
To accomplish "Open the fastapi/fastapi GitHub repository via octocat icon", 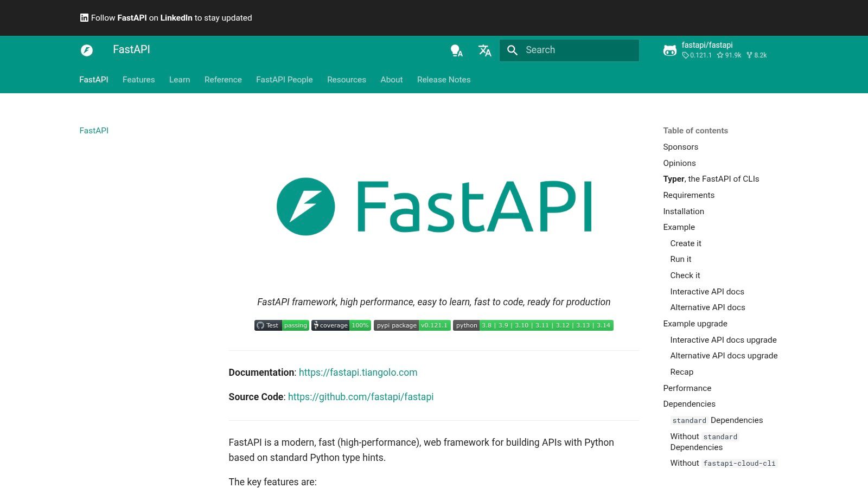I will (669, 50).
